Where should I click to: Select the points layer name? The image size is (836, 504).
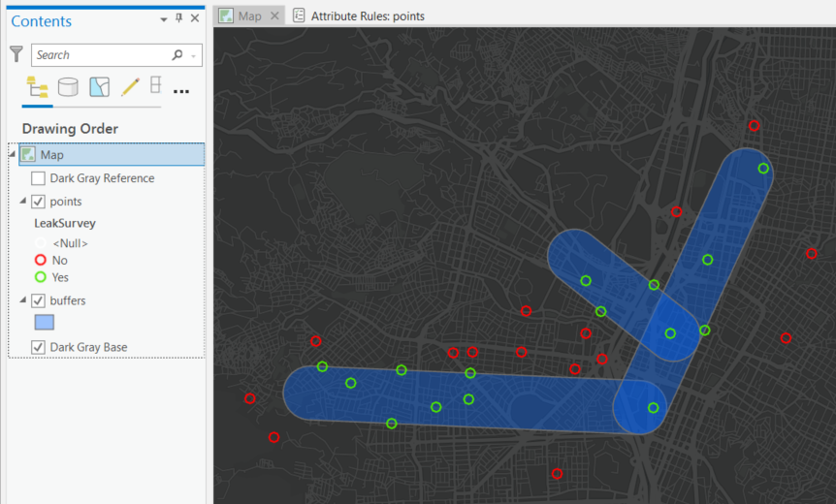[66, 202]
